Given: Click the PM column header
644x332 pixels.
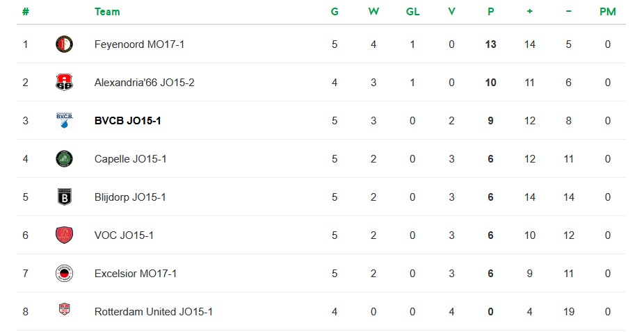Looking at the screenshot, I should (607, 12).
